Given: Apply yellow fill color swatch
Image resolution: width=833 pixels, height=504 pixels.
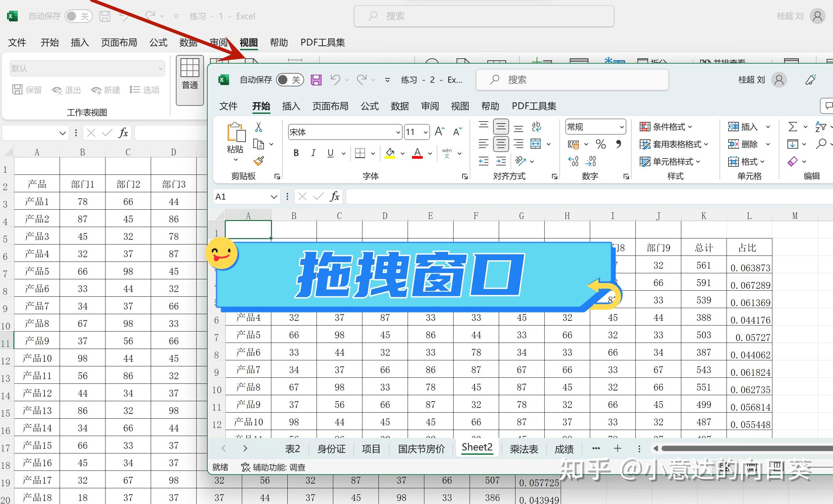Looking at the screenshot, I should tap(390, 153).
